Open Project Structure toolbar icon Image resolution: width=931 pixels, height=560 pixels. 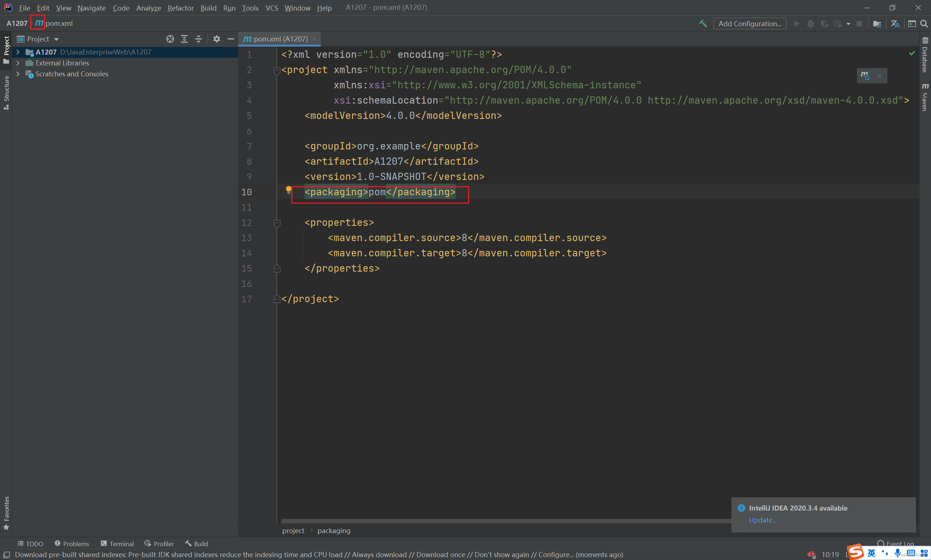point(877,24)
